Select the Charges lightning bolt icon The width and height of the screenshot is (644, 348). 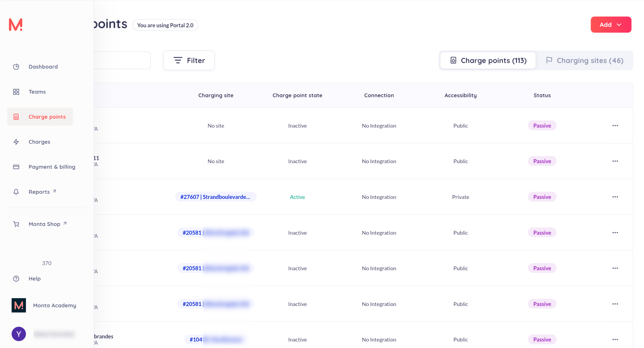pyautogui.click(x=16, y=142)
